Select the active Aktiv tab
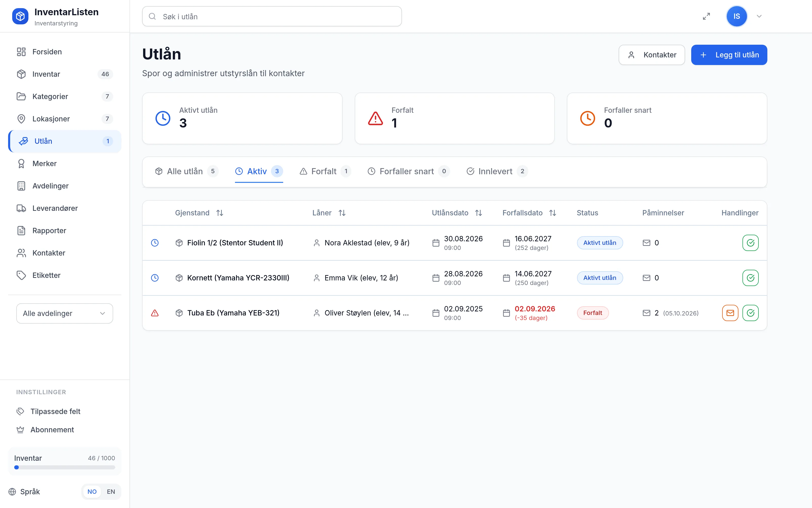 click(x=259, y=171)
